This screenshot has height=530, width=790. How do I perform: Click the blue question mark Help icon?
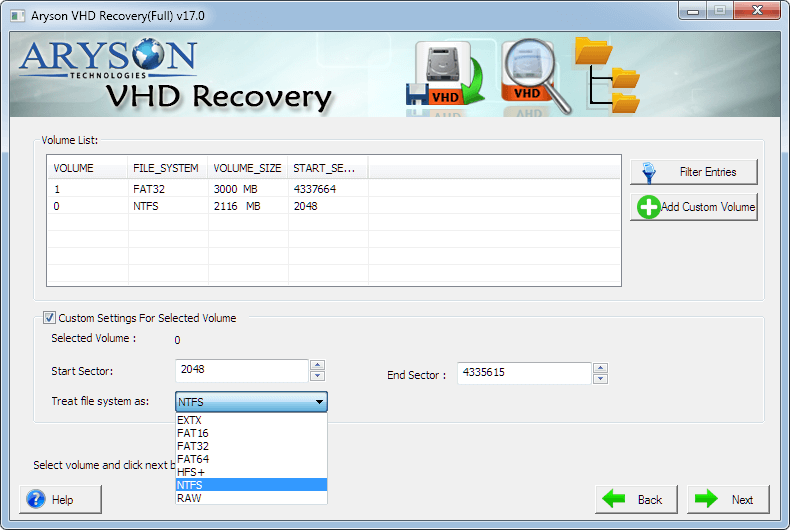(x=36, y=499)
